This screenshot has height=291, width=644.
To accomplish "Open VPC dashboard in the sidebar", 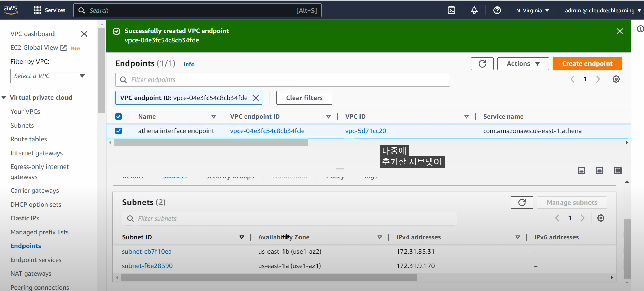I will tap(32, 34).
